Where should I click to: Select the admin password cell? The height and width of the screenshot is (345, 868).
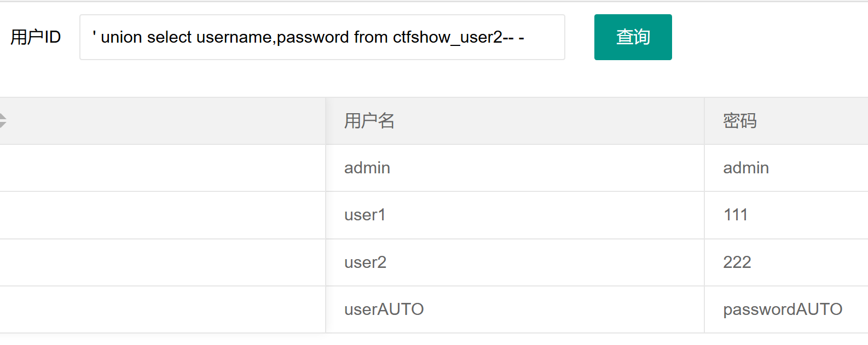point(746,168)
